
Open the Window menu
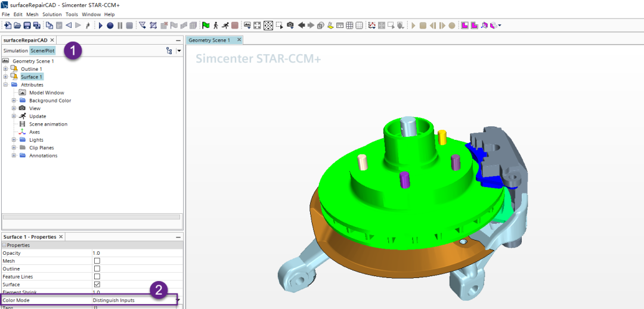click(91, 14)
